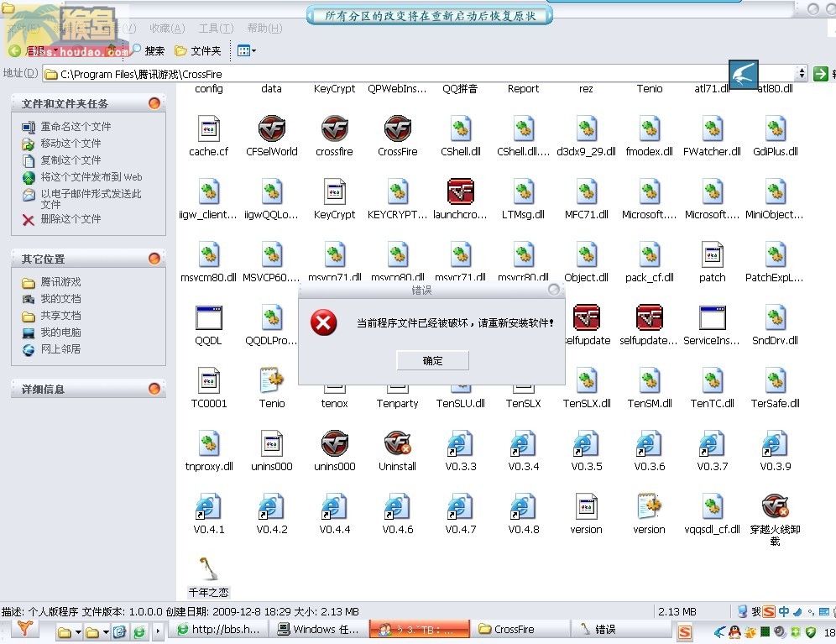Click the Sogou S icon in language bar

tap(768, 611)
